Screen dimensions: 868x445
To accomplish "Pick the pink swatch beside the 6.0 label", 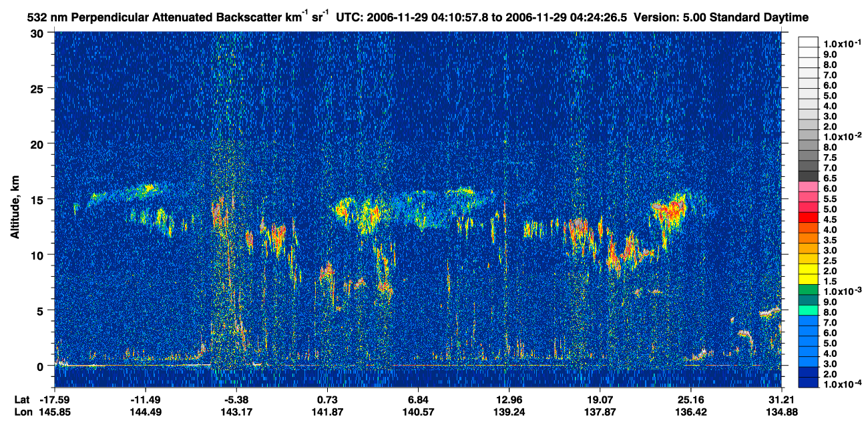I will (x=809, y=187).
